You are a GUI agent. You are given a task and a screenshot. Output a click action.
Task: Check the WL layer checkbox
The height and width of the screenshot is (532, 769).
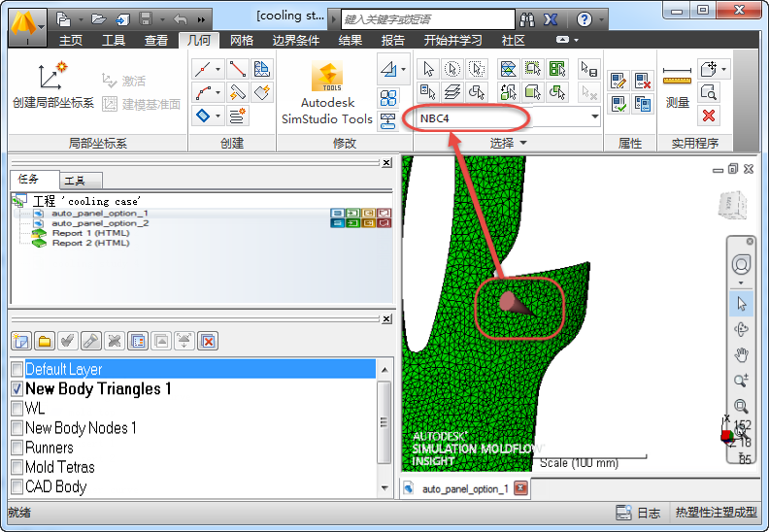(17, 408)
